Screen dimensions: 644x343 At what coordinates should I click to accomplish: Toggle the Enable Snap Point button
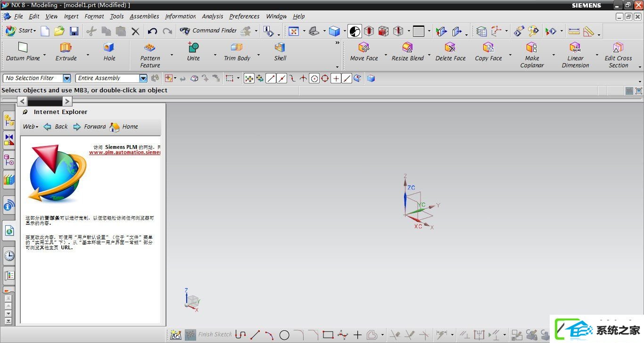coord(249,78)
